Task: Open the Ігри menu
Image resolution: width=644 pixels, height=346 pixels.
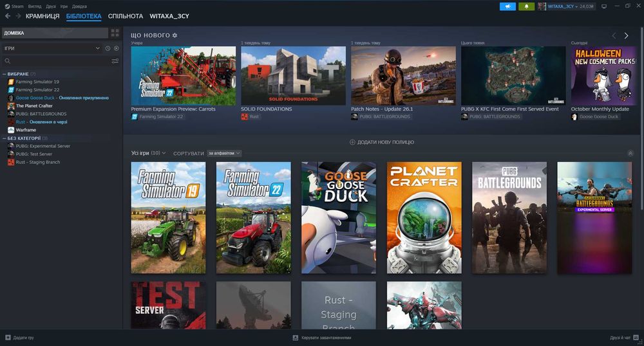Action: (x=64, y=6)
